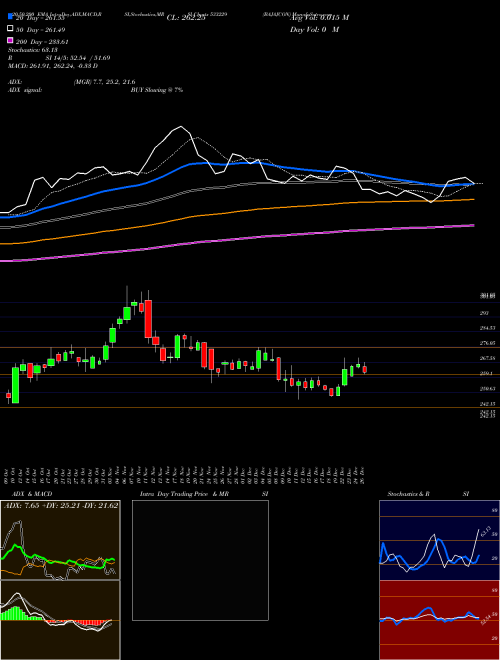Click the tall red candle near the price peak
Image resolution: width=500 pixels, height=660 pixels.
coord(148,319)
